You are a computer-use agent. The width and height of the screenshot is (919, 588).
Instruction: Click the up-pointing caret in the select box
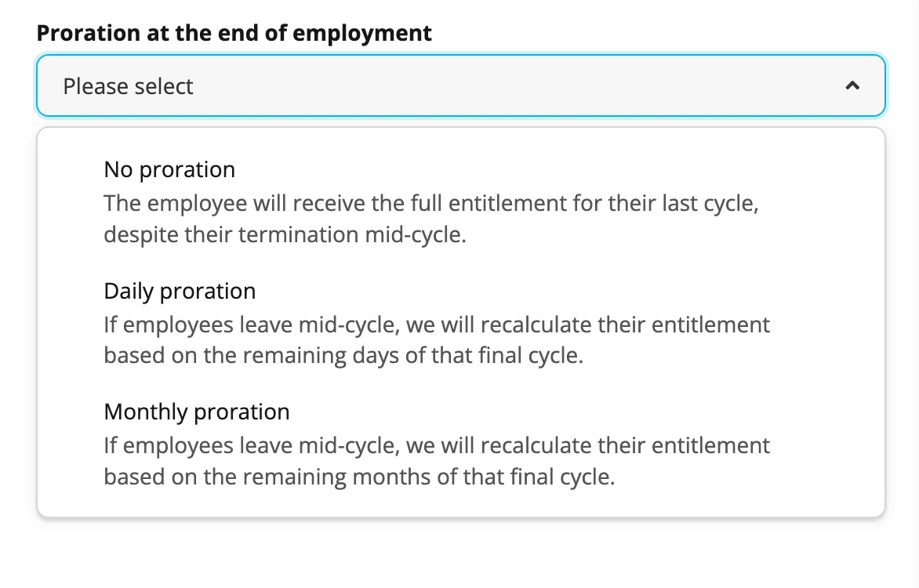click(x=852, y=86)
